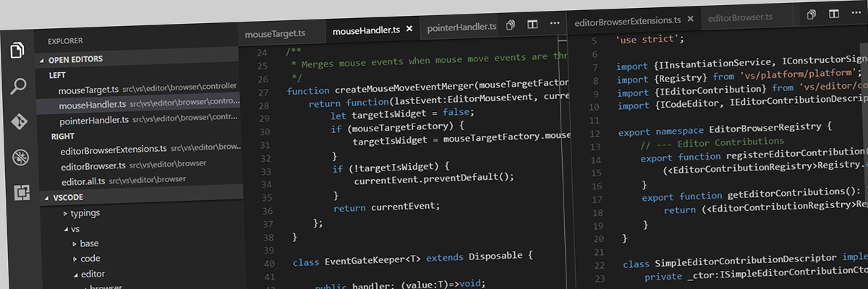
Task: Select mouseHandler.ts in Open Editors list
Action: click(138, 105)
